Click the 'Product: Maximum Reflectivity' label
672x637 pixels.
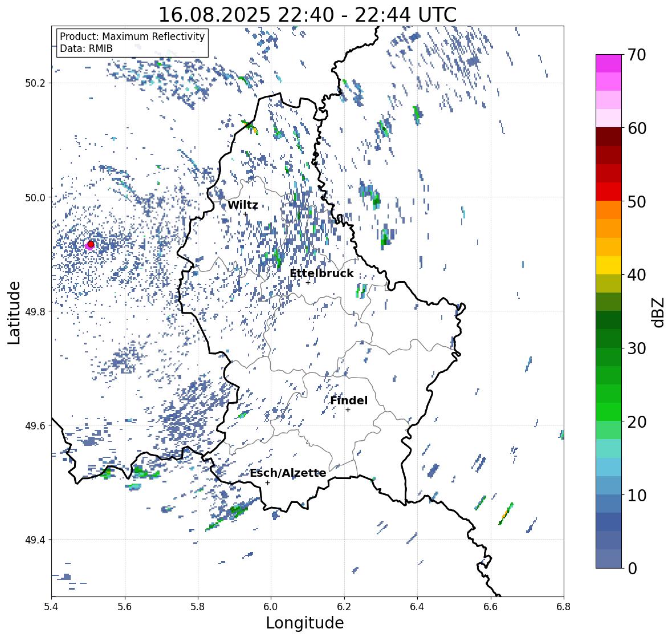[132, 36]
